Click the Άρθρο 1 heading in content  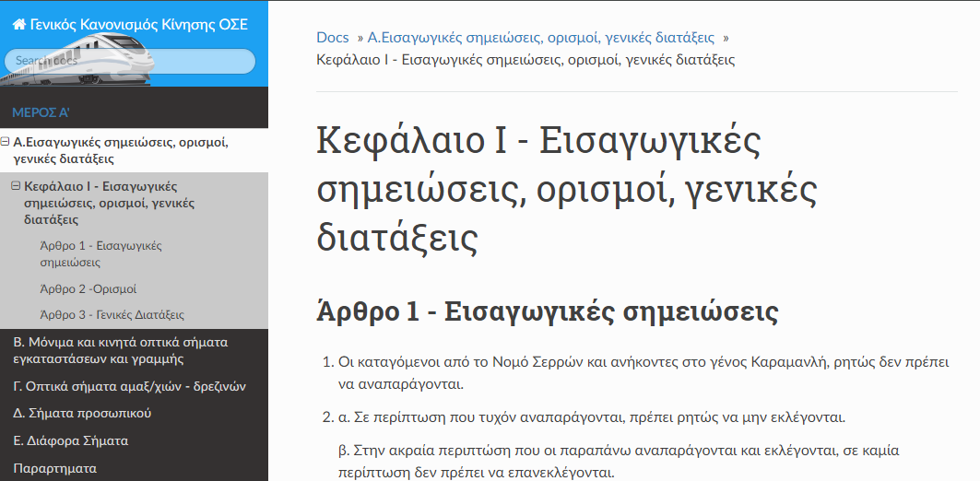pyautogui.click(x=547, y=311)
